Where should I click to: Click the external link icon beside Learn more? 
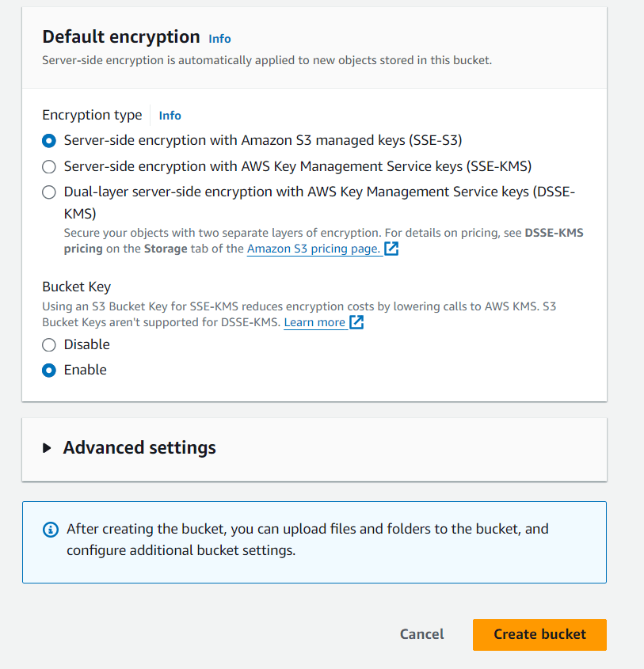pos(356,322)
